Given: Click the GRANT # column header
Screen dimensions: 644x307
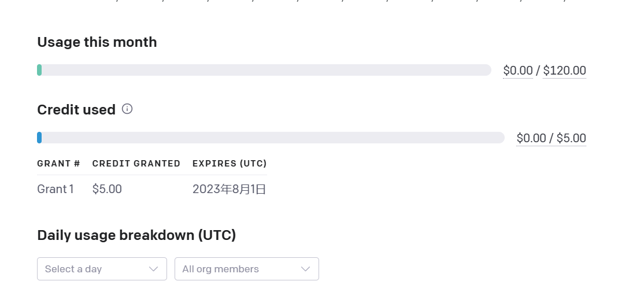Looking at the screenshot, I should 58,164.
